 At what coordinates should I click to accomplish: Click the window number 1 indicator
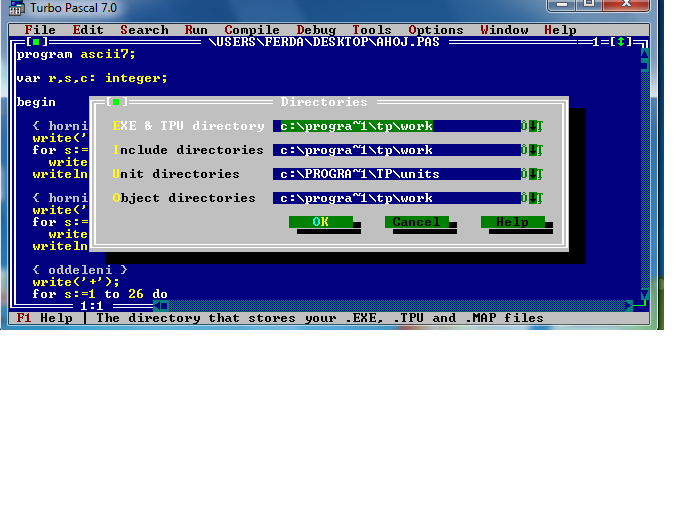(596, 42)
